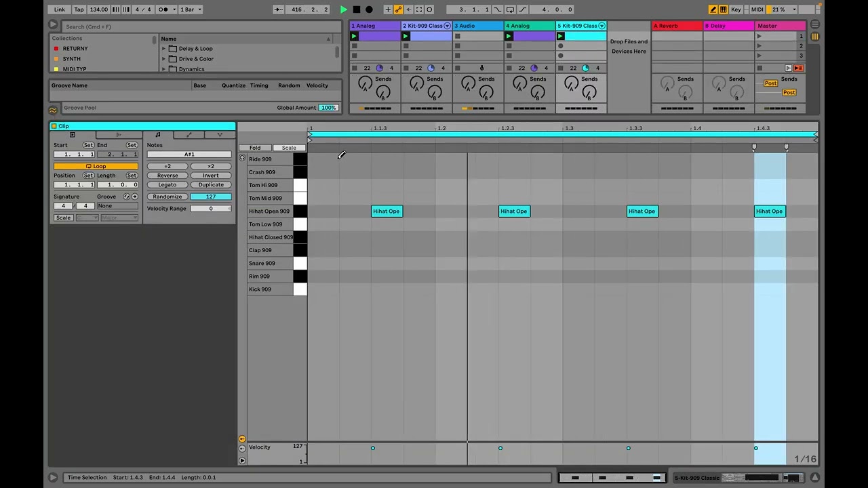The image size is (868, 488).
Task: Expand the Delay & Loop folder
Action: (164, 49)
